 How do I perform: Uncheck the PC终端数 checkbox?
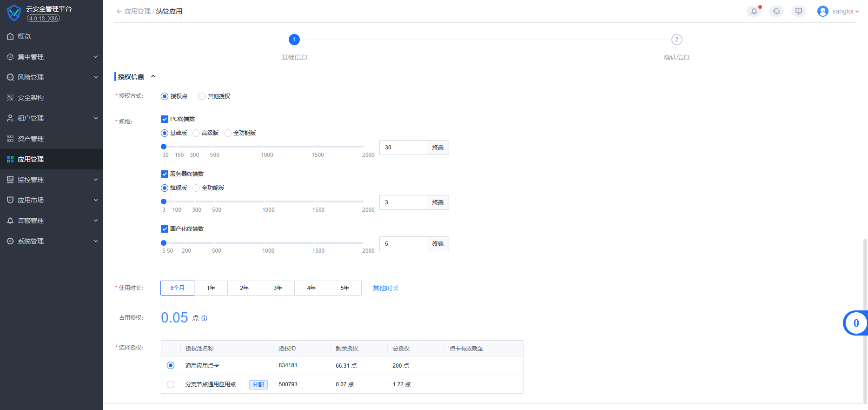165,119
